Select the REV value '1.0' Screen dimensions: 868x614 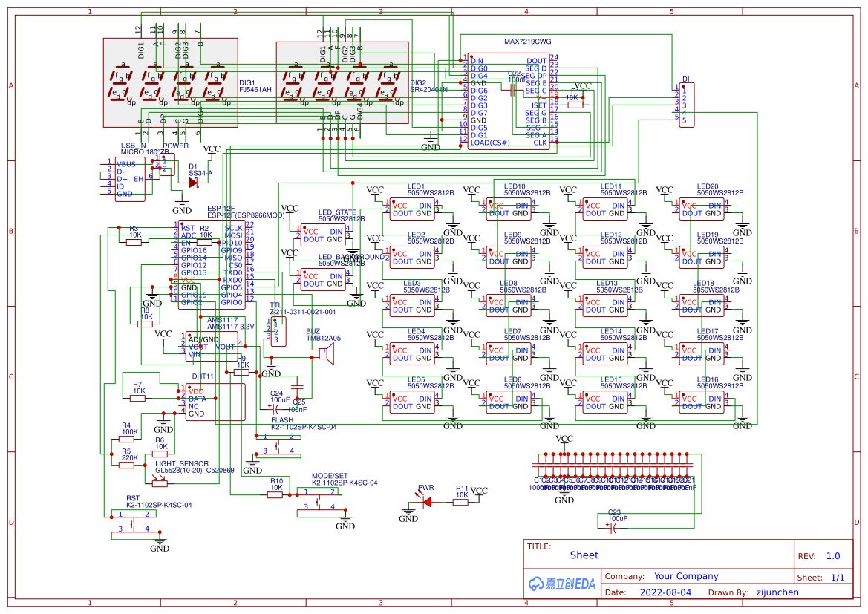tap(833, 556)
